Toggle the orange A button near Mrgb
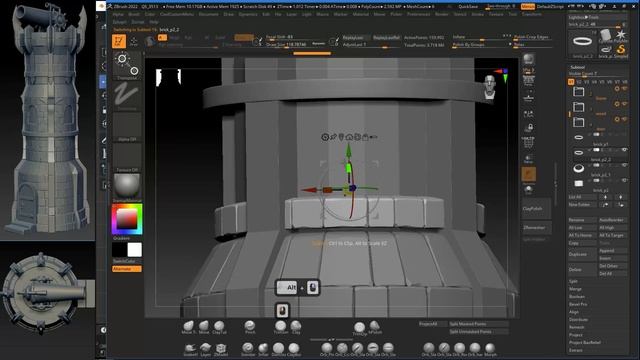This screenshot has height=360, width=640. pos(162,38)
